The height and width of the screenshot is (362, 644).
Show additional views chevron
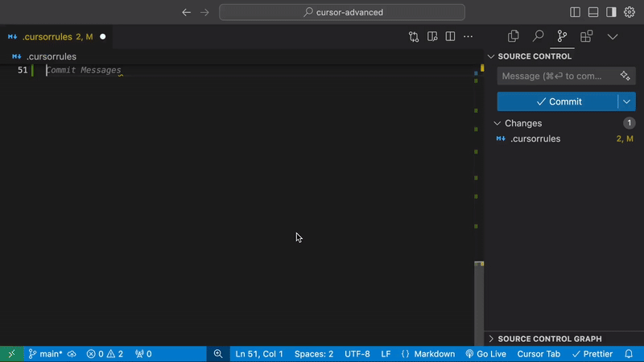(x=613, y=37)
